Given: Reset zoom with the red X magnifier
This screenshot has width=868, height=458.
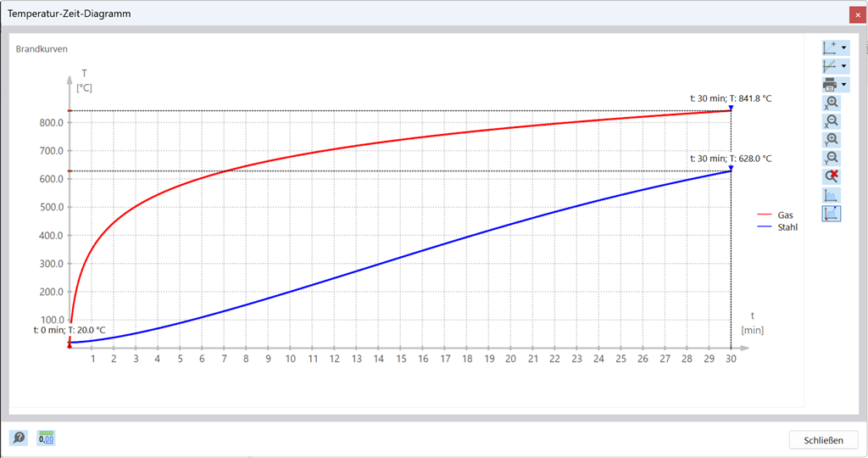Looking at the screenshot, I should click(x=832, y=176).
